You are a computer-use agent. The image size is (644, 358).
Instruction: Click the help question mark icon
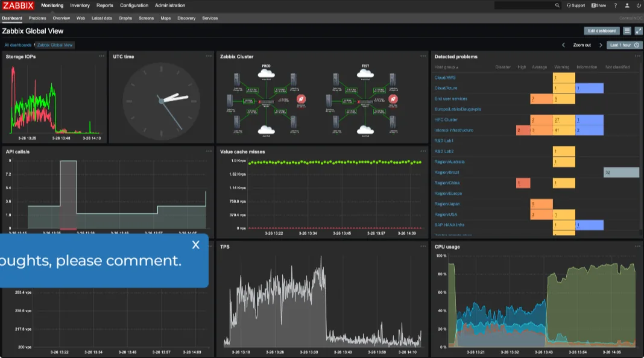[615, 5]
